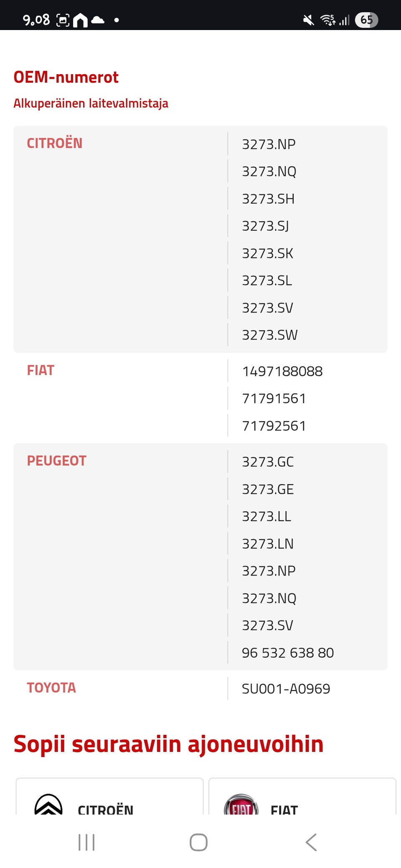The width and height of the screenshot is (401, 868).
Task: Open the recent apps button
Action: click(86, 842)
